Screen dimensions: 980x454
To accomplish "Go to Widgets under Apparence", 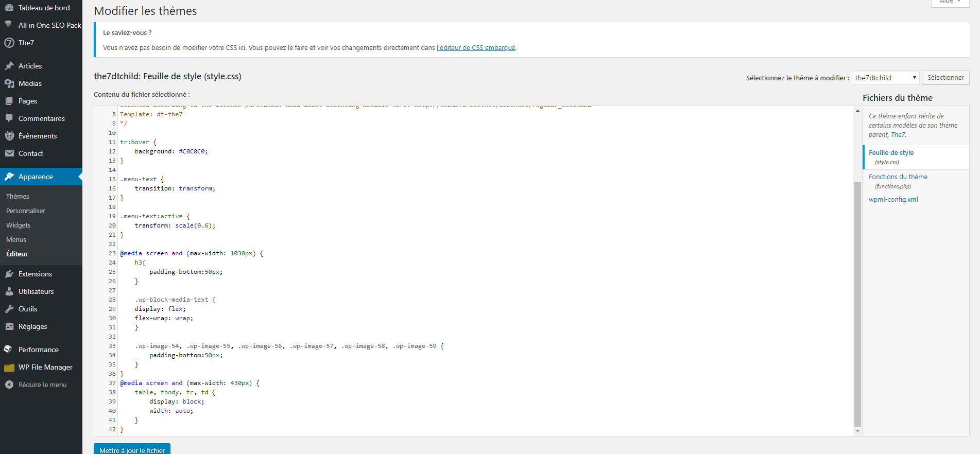I will (19, 225).
